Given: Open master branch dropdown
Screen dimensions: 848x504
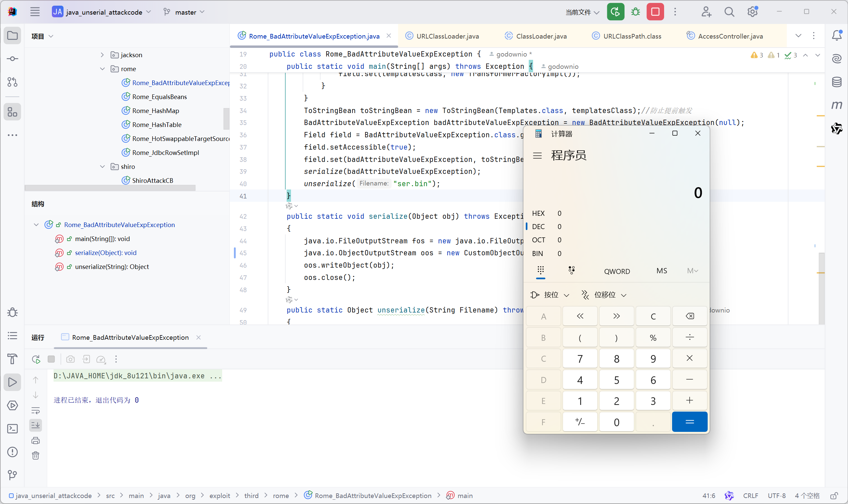Looking at the screenshot, I should (x=185, y=12).
